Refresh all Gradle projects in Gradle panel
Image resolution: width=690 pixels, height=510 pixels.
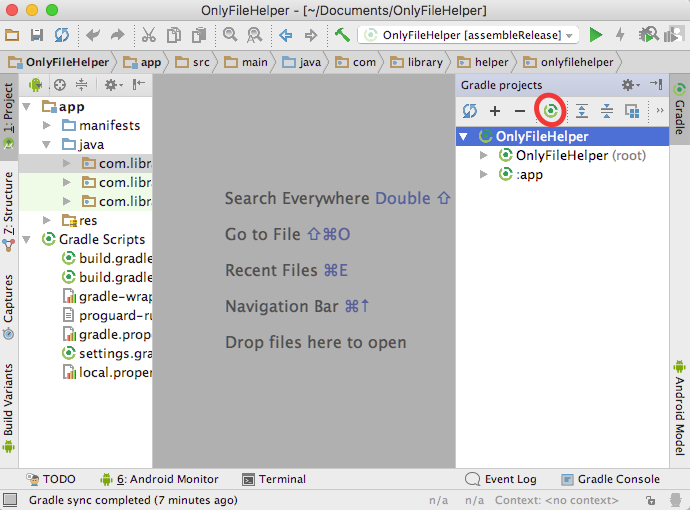pos(470,111)
